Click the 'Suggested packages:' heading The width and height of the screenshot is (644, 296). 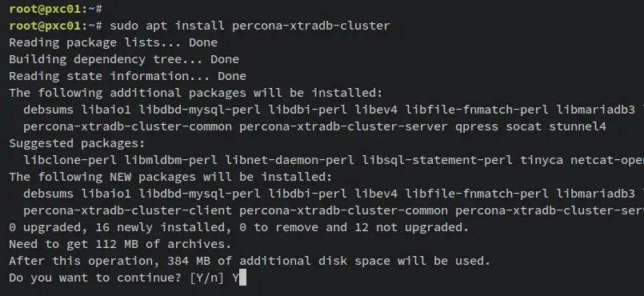[78, 143]
